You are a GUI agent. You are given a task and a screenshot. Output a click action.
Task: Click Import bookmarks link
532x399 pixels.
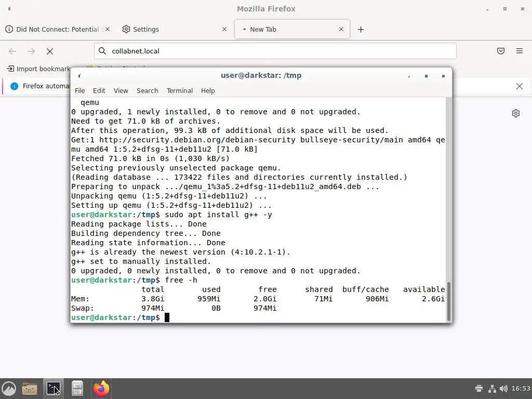tap(38, 69)
